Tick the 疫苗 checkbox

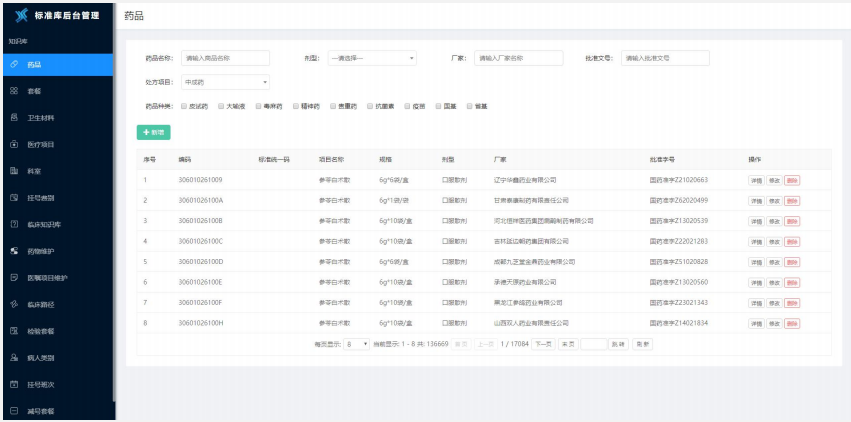pos(407,106)
